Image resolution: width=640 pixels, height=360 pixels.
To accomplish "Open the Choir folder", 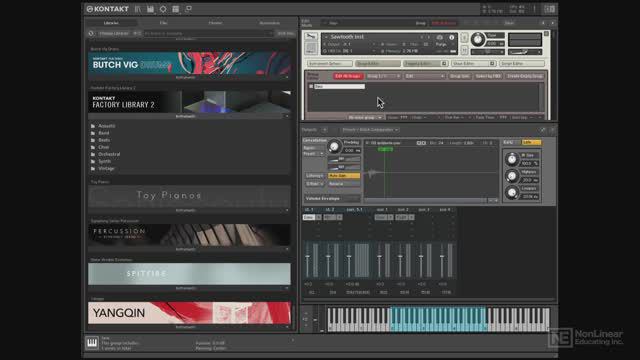I will [104, 147].
